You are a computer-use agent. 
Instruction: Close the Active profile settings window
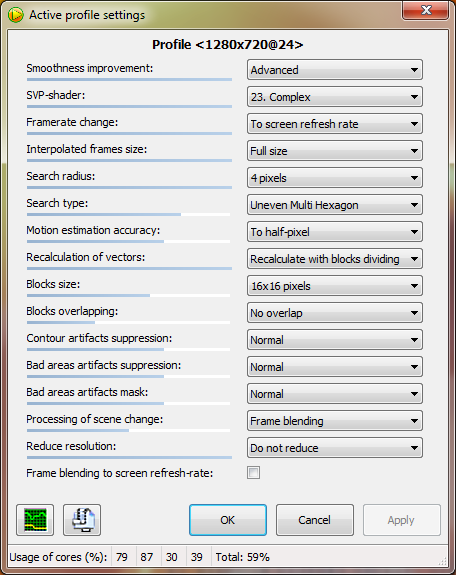[426, 10]
